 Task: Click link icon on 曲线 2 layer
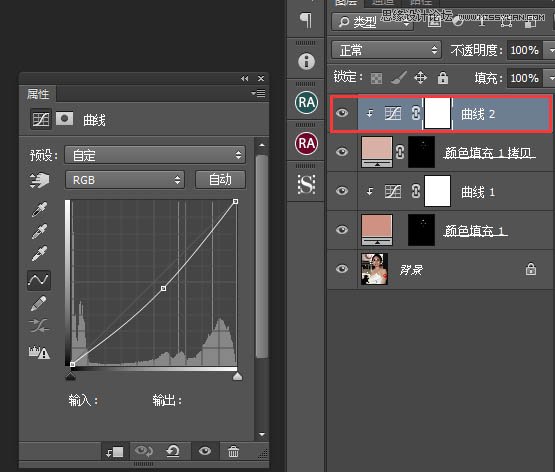pos(416,113)
